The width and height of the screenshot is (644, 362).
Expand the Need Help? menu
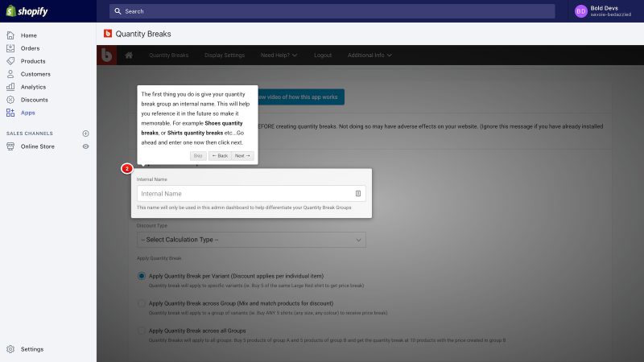(x=279, y=56)
